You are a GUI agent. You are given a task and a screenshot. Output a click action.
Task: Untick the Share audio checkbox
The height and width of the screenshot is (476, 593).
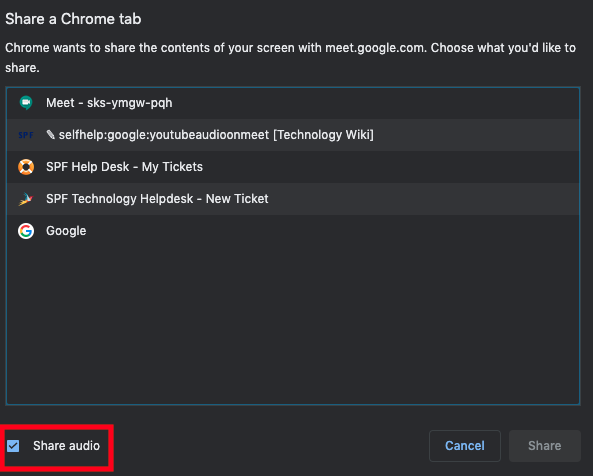click(13, 446)
